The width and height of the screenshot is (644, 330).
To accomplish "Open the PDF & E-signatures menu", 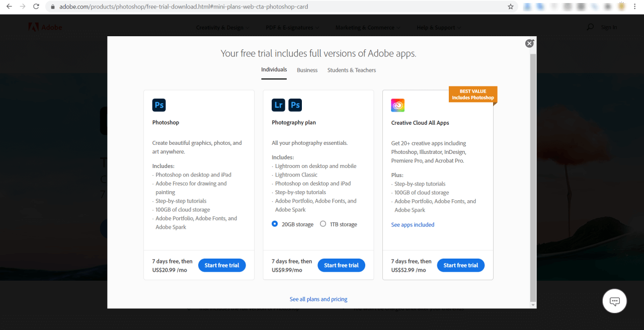I will (x=292, y=28).
